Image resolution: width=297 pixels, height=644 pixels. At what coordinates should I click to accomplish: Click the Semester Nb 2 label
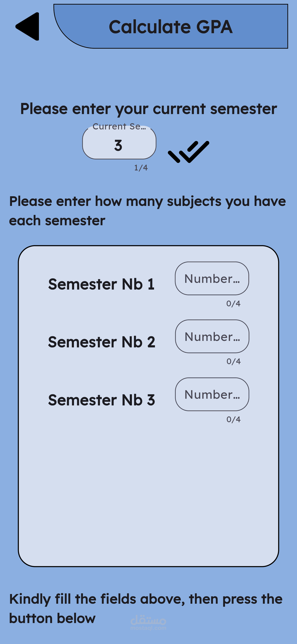102,342
